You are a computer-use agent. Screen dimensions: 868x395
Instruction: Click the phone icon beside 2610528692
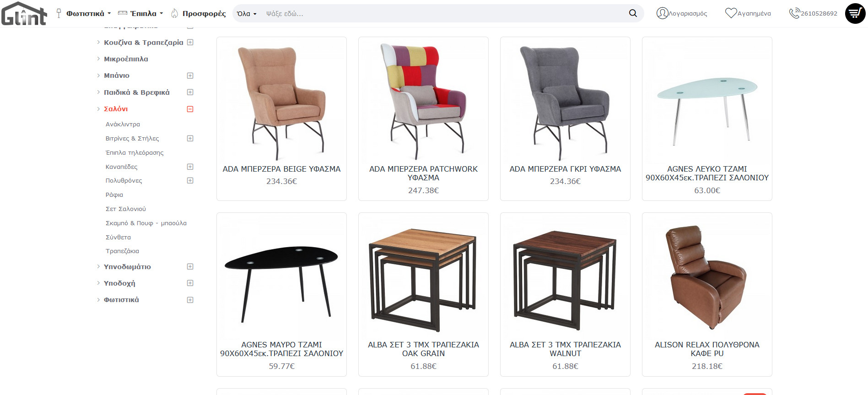click(794, 13)
